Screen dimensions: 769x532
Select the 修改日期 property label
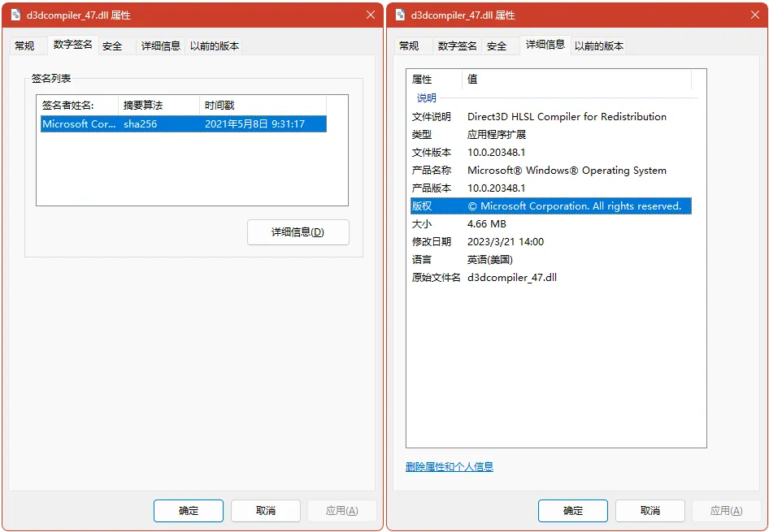pyautogui.click(x=431, y=241)
